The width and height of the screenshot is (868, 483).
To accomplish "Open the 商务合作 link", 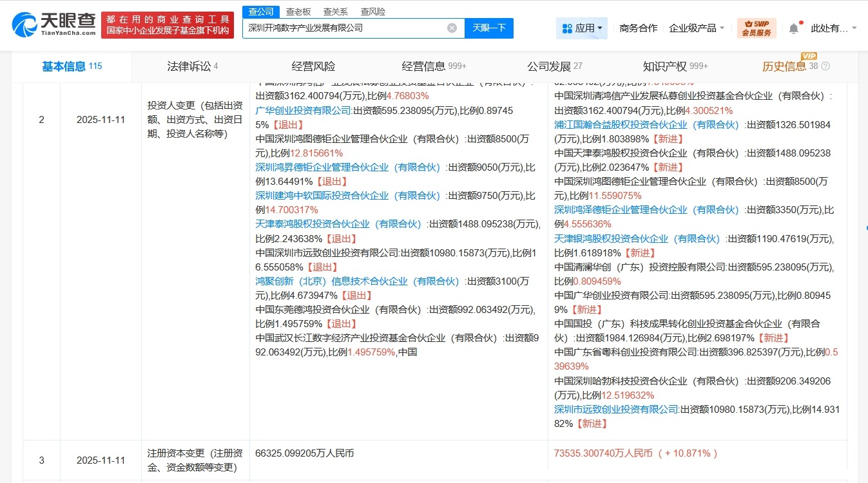I will coord(637,28).
